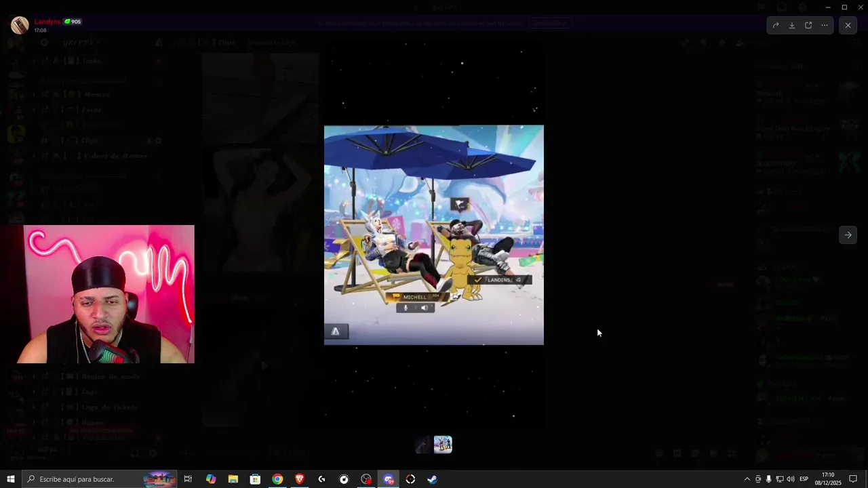This screenshot has height=488, width=868.
Task: Select the second beach-scene thumbnail
Action: (x=443, y=445)
